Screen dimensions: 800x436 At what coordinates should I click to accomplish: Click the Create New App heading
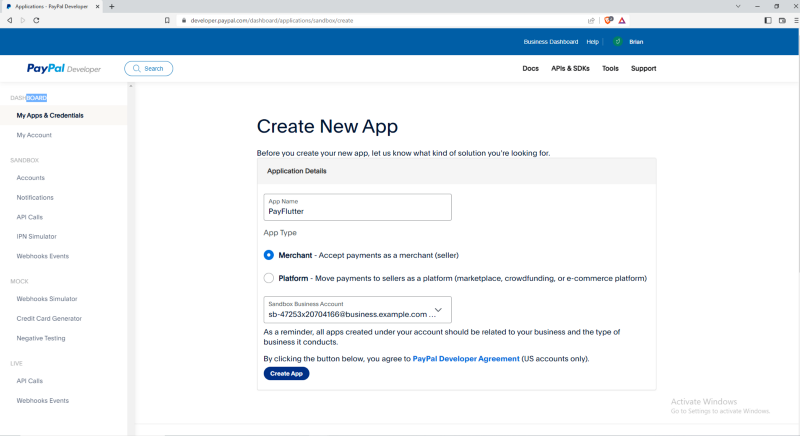click(x=327, y=126)
